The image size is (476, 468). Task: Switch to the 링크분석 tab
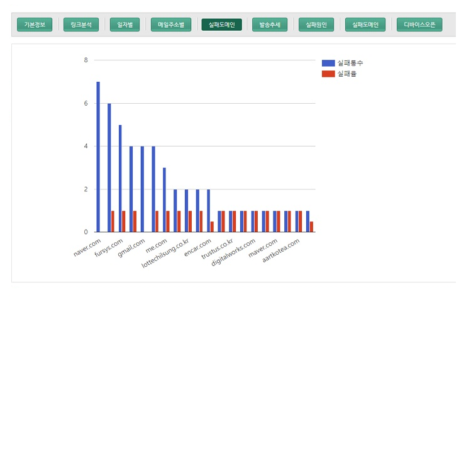click(x=81, y=25)
